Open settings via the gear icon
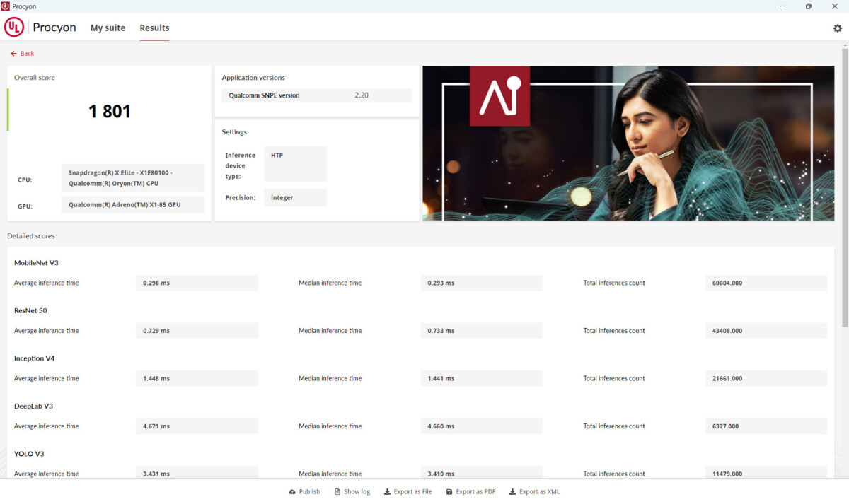Image resolution: width=849 pixels, height=504 pixels. (838, 28)
